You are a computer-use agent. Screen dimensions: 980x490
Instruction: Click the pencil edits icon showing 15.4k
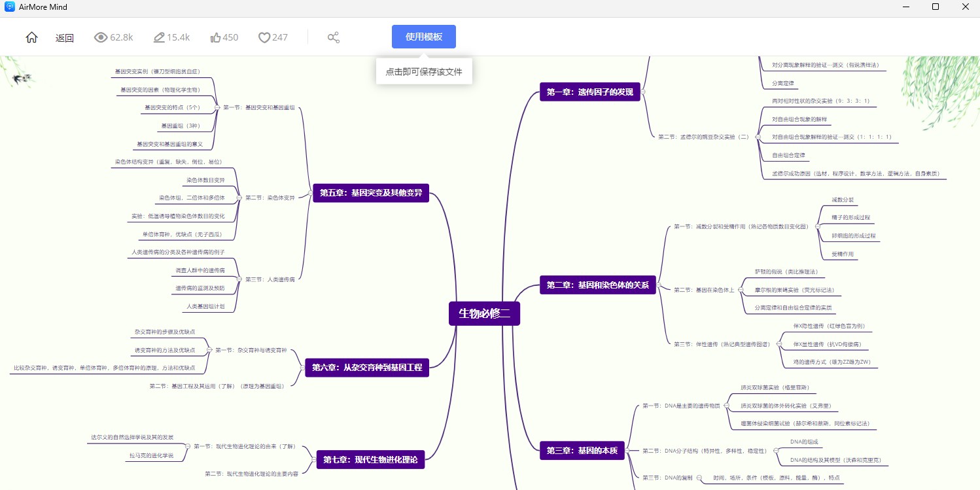click(x=159, y=37)
